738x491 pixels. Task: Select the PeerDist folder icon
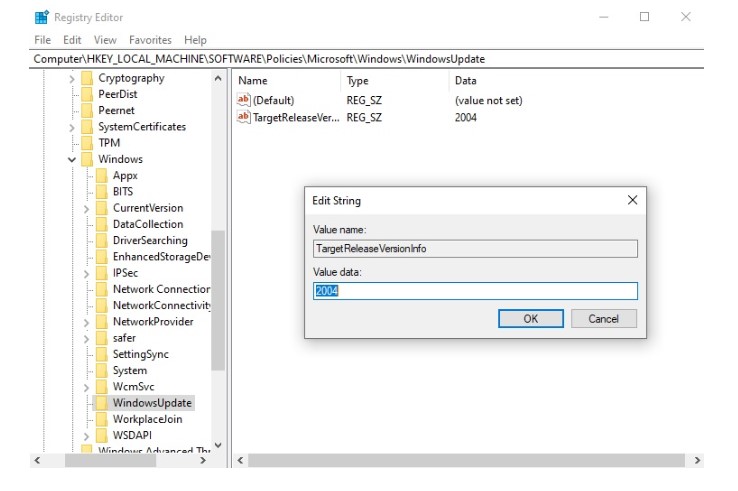[x=87, y=94]
